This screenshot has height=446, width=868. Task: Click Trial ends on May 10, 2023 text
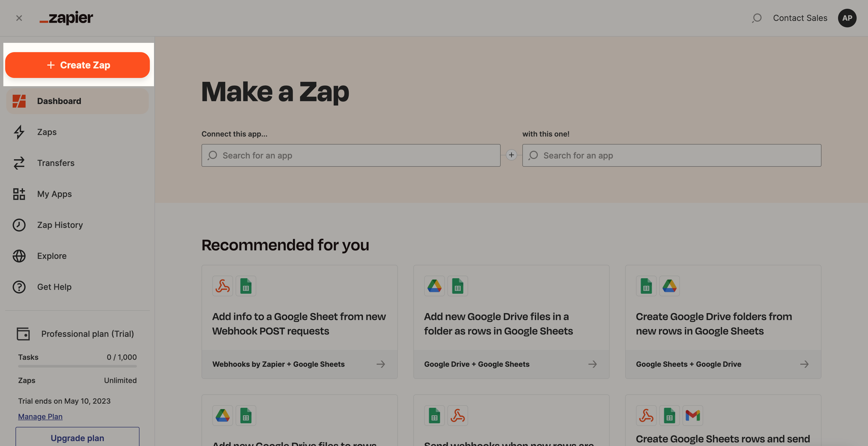coord(64,401)
